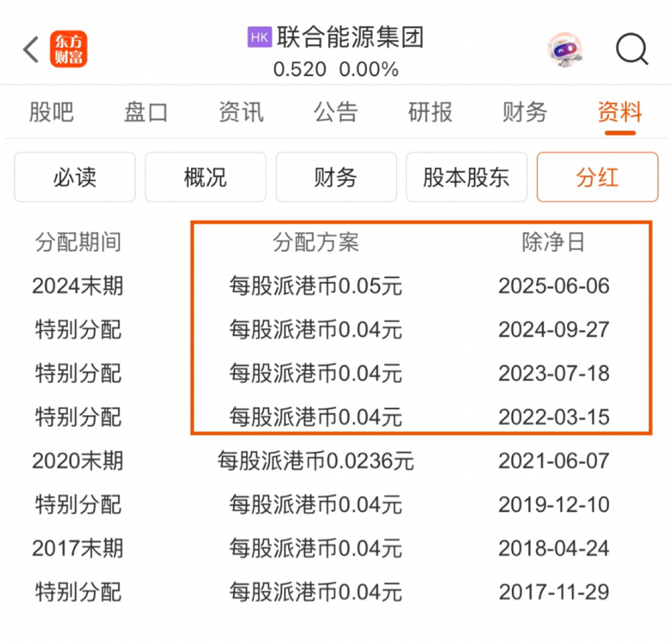
Task: Select the 2020末期 row label
Action: 77,461
